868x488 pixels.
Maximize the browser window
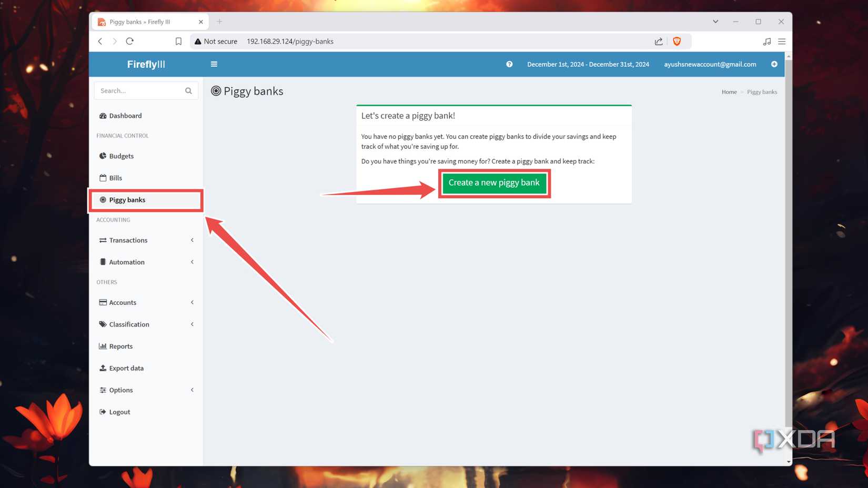(x=758, y=22)
